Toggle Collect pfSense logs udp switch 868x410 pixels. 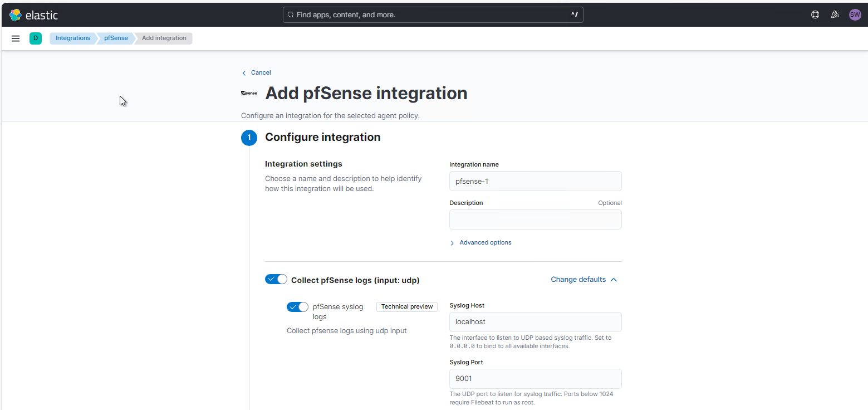pyautogui.click(x=276, y=279)
